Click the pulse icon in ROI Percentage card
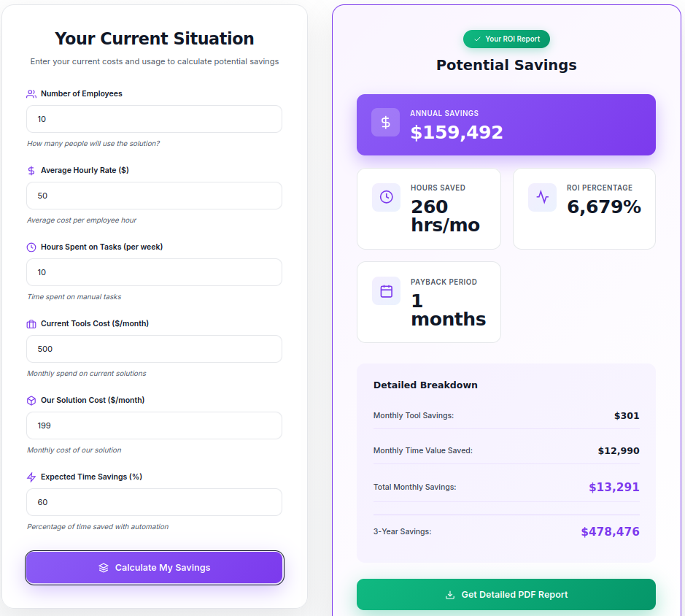Screen dimensions: 685x616 click(542, 197)
